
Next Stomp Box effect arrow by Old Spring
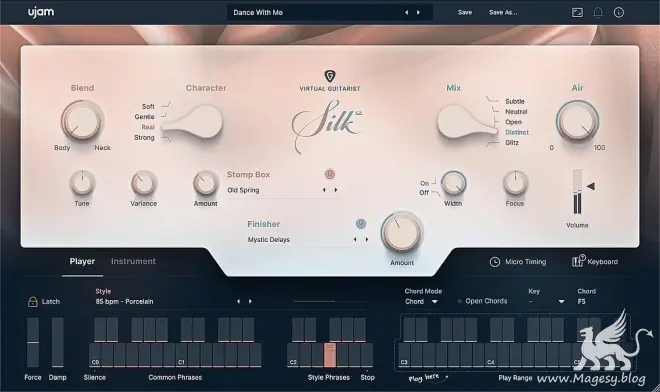(x=335, y=190)
